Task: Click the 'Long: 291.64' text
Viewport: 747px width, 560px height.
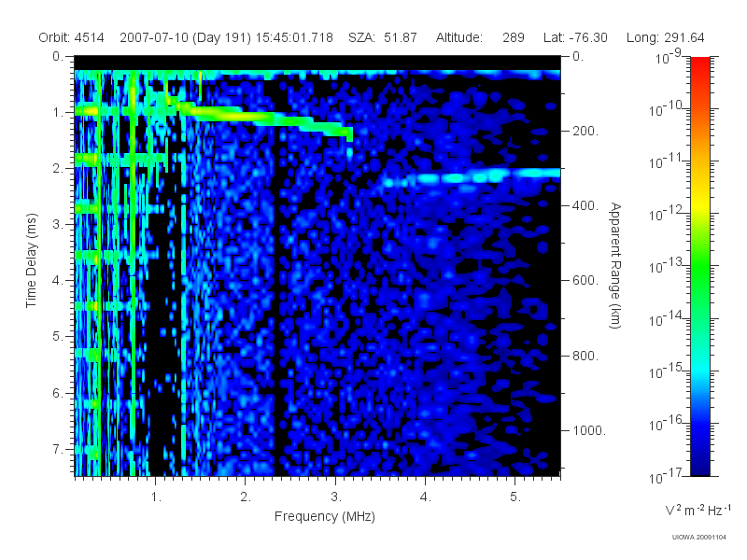Action: tap(665, 37)
